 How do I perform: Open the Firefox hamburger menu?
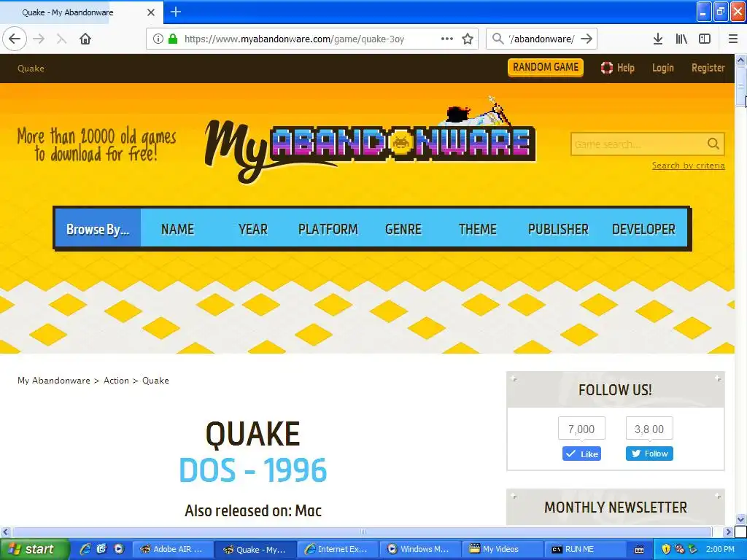click(x=732, y=39)
